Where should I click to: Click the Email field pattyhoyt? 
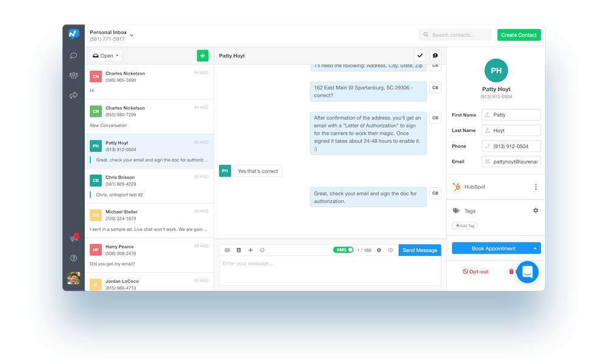click(511, 162)
